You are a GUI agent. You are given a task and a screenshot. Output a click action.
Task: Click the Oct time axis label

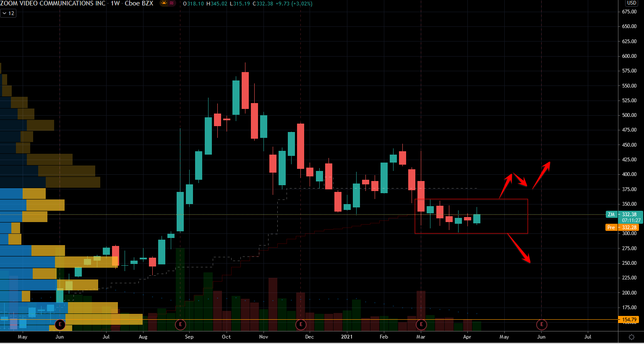tap(226, 337)
